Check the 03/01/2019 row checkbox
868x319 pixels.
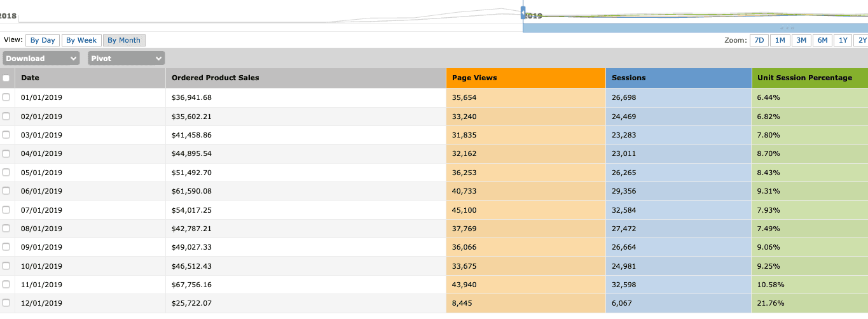point(6,135)
